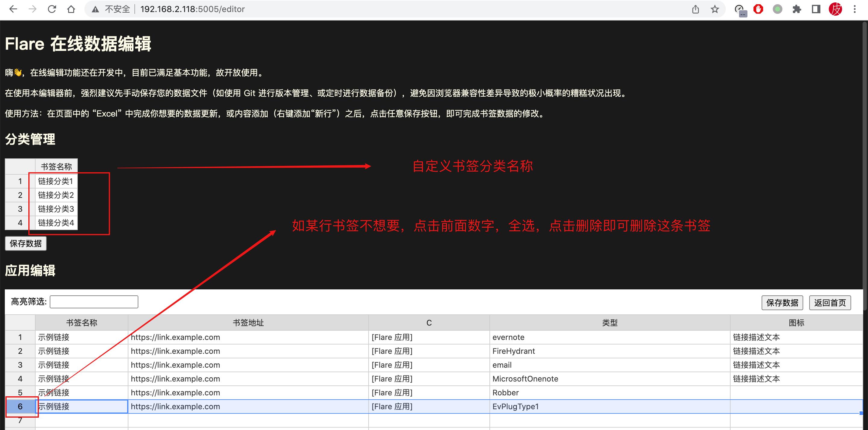
Task: Click the address bar URL
Action: [x=192, y=9]
